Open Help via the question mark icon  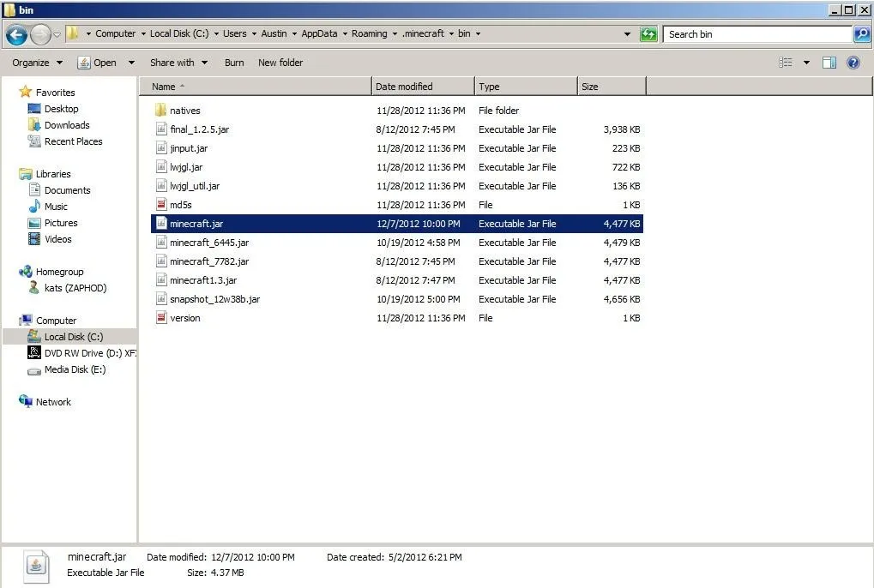pos(853,63)
